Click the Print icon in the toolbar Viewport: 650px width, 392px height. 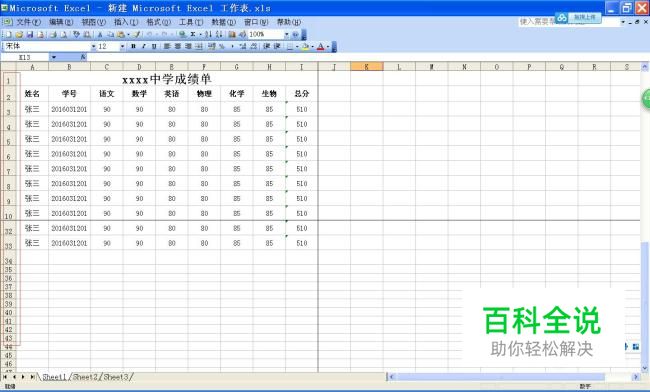(53, 34)
